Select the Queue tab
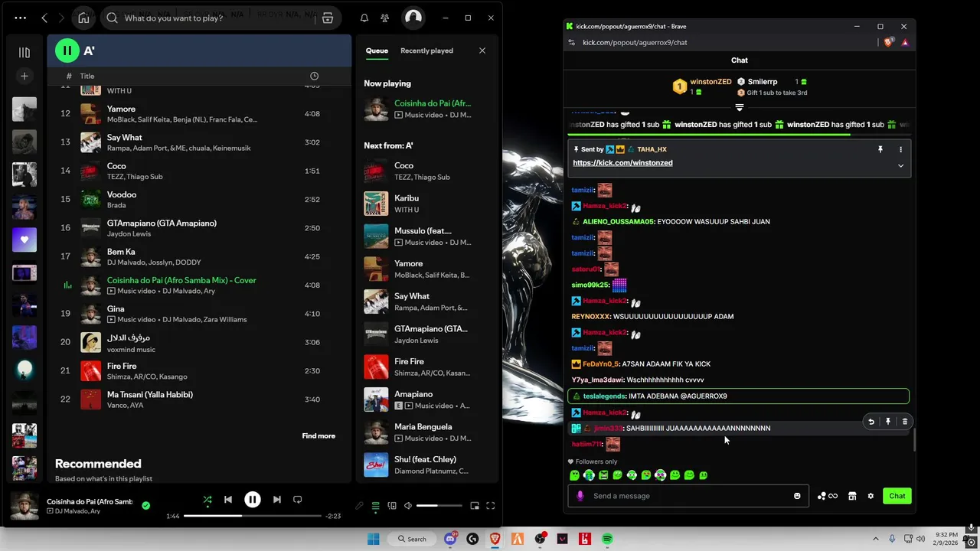This screenshot has height=551, width=980. (377, 51)
